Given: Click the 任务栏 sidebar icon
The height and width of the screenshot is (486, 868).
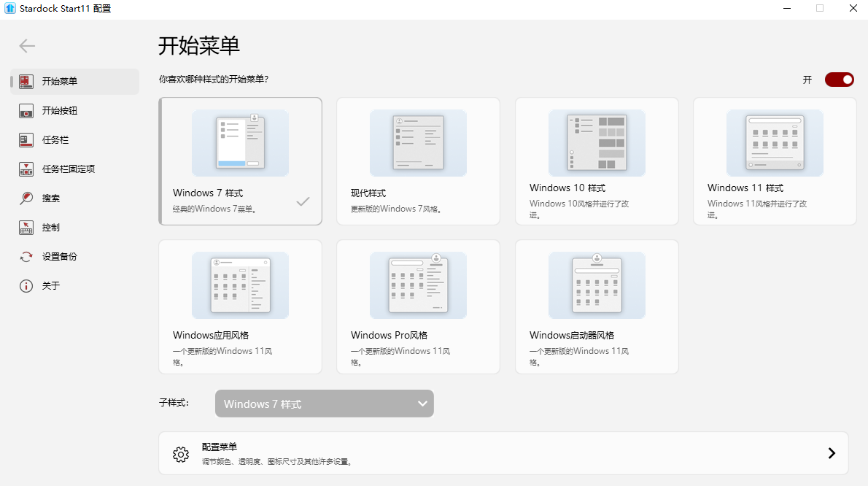Looking at the screenshot, I should [x=26, y=139].
